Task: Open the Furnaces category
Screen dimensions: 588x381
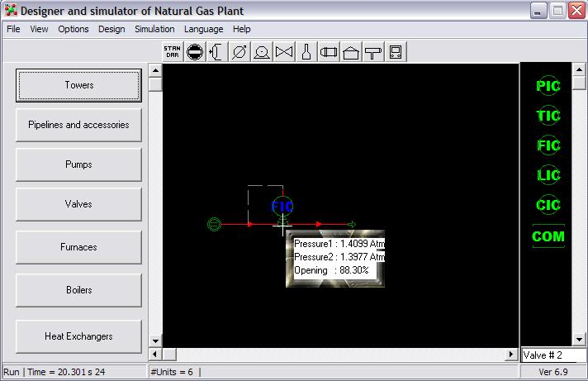Action: click(78, 247)
